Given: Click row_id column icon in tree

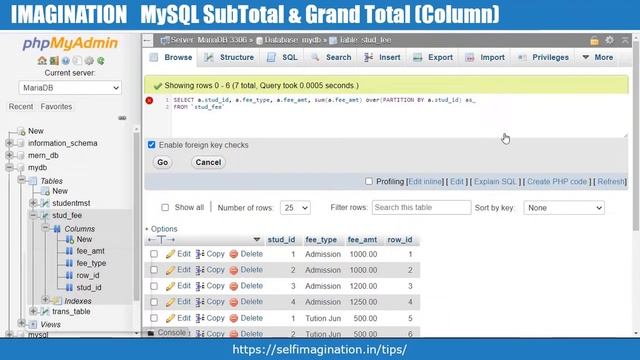Looking at the screenshot, I should 69,276.
